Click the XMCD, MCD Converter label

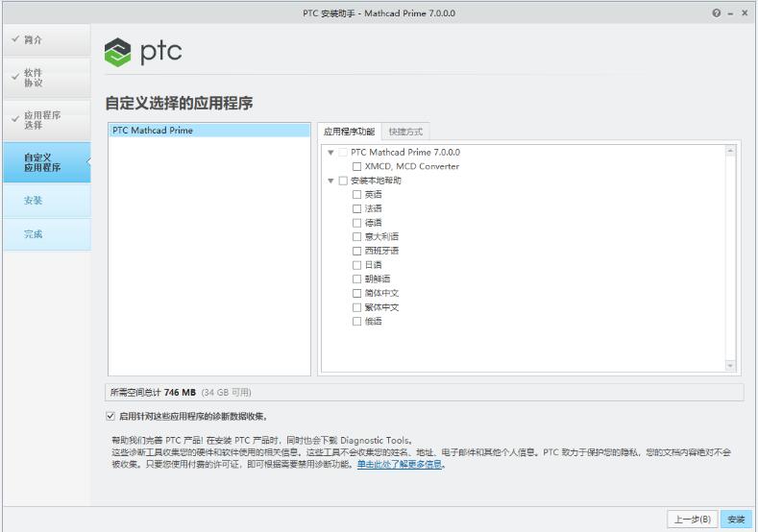[412, 166]
